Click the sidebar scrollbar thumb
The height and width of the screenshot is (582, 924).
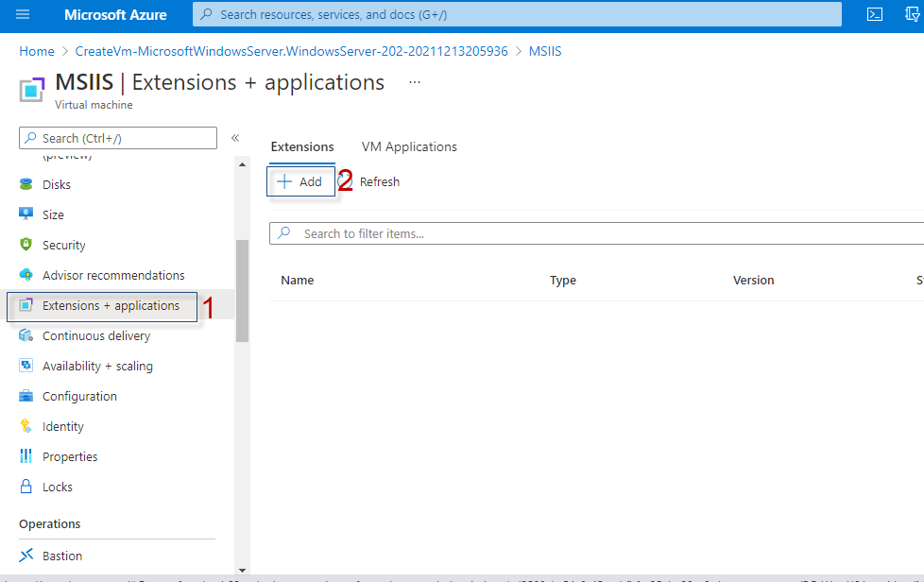pyautogui.click(x=242, y=290)
